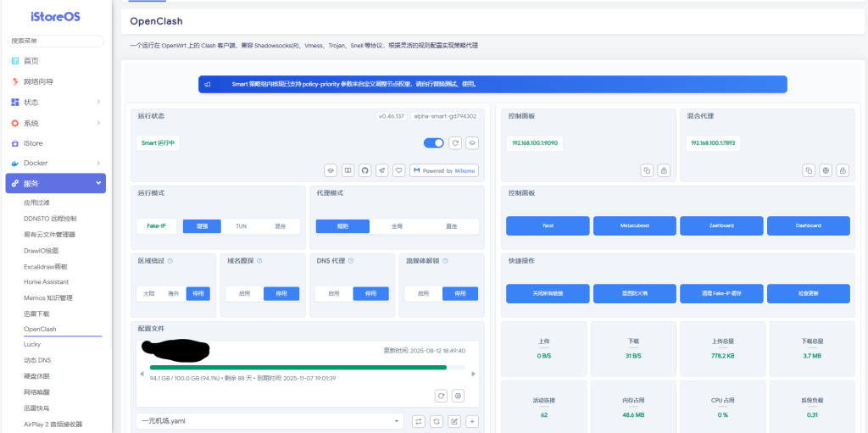Click the lock icon in the control panel card
This screenshot has height=433, width=868.
click(x=664, y=170)
